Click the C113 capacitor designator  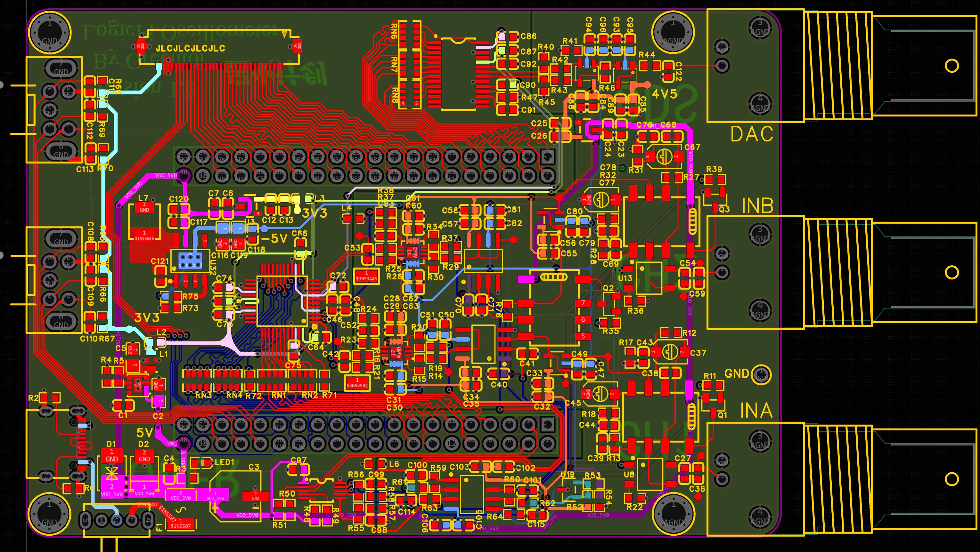[x=85, y=169]
